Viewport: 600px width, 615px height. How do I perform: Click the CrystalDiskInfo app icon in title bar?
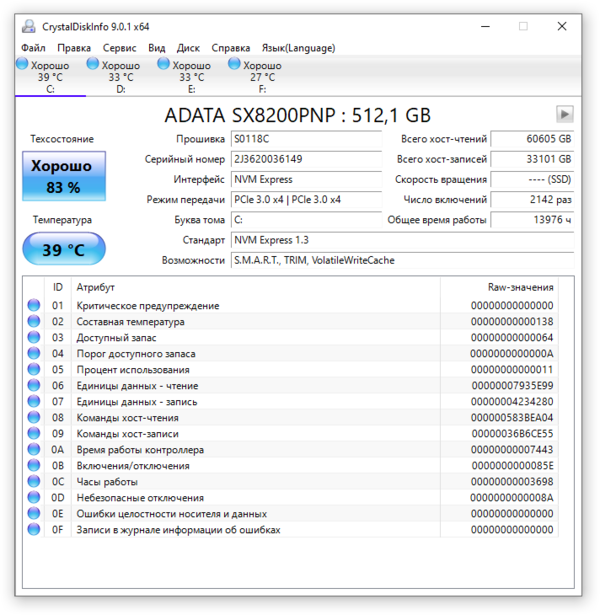pyautogui.click(x=28, y=23)
